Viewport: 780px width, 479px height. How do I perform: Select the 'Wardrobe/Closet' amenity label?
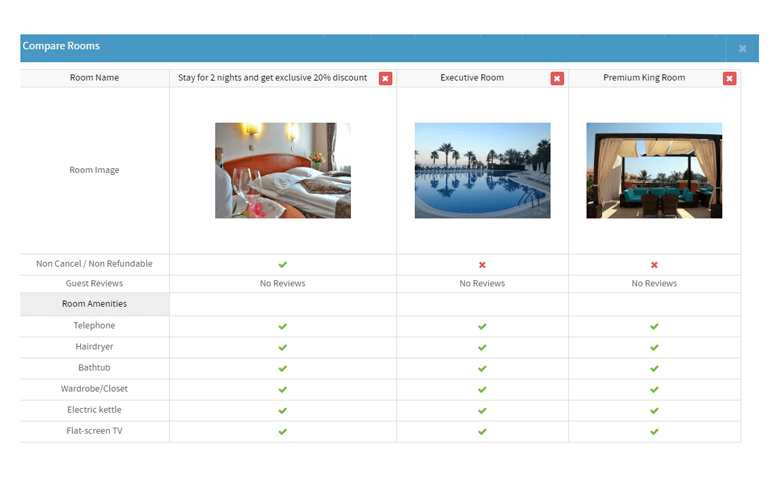click(x=94, y=388)
